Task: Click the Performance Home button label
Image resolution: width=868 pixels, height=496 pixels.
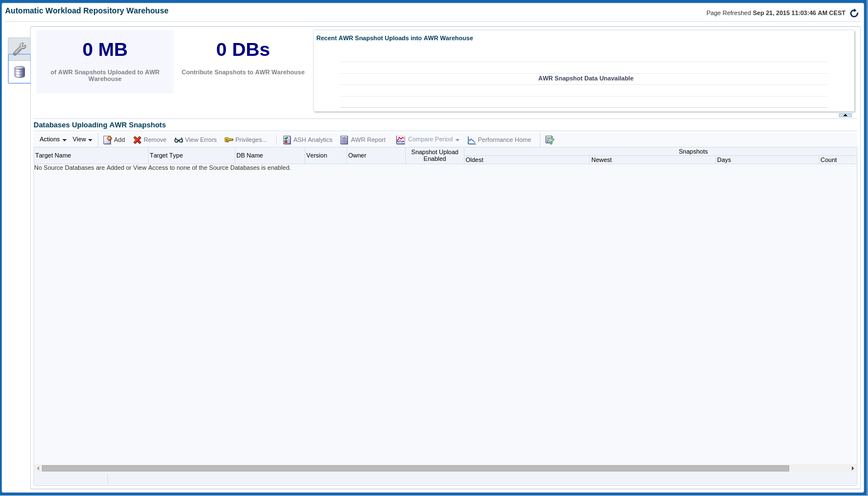Action: coord(504,140)
